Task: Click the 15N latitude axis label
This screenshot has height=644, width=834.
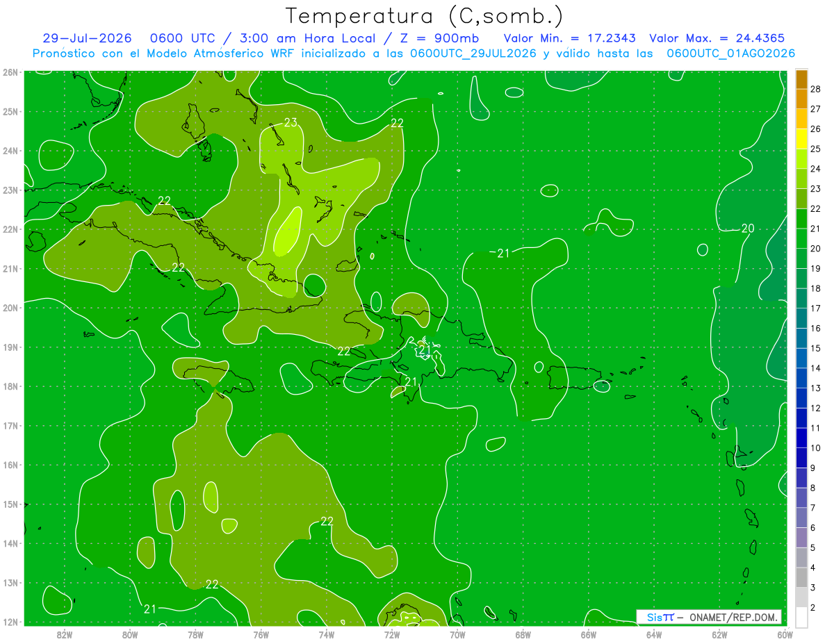Action: click(10, 504)
